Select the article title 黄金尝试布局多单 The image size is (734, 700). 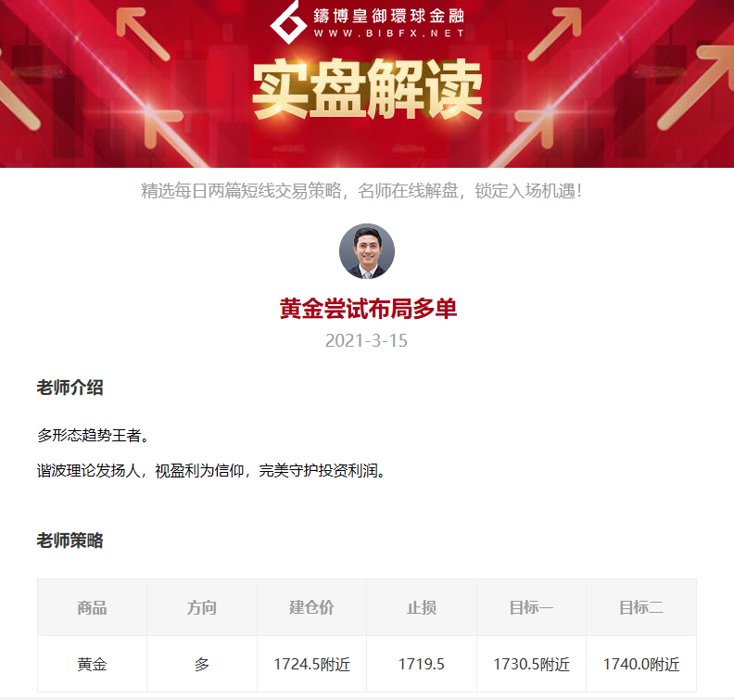[x=368, y=309]
